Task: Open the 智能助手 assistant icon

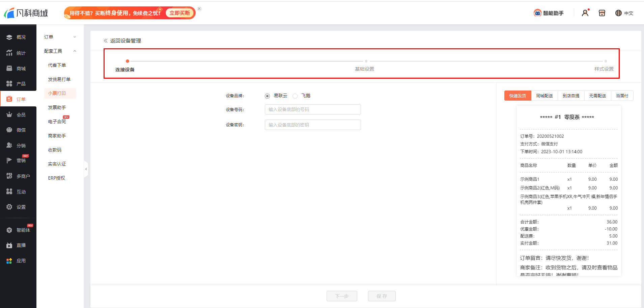Action: (537, 13)
